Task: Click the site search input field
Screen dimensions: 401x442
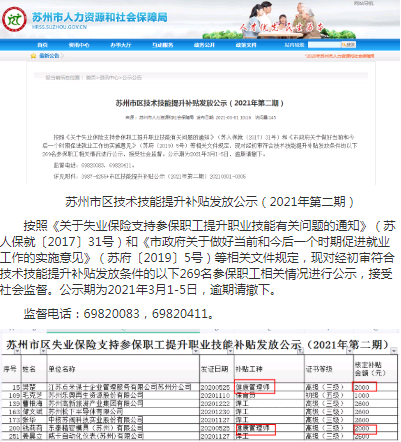Action: [324, 45]
